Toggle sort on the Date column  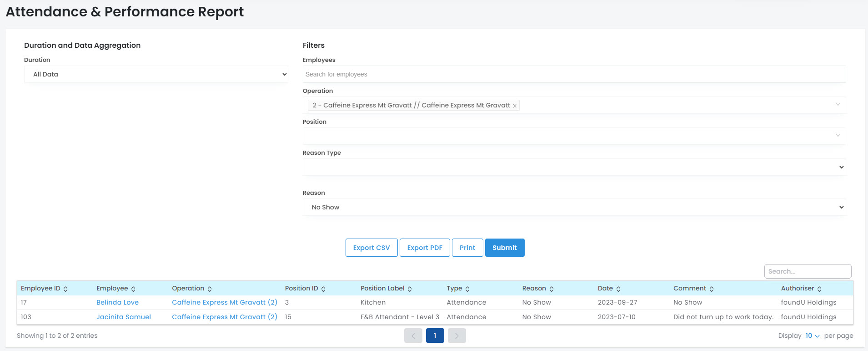tap(618, 289)
